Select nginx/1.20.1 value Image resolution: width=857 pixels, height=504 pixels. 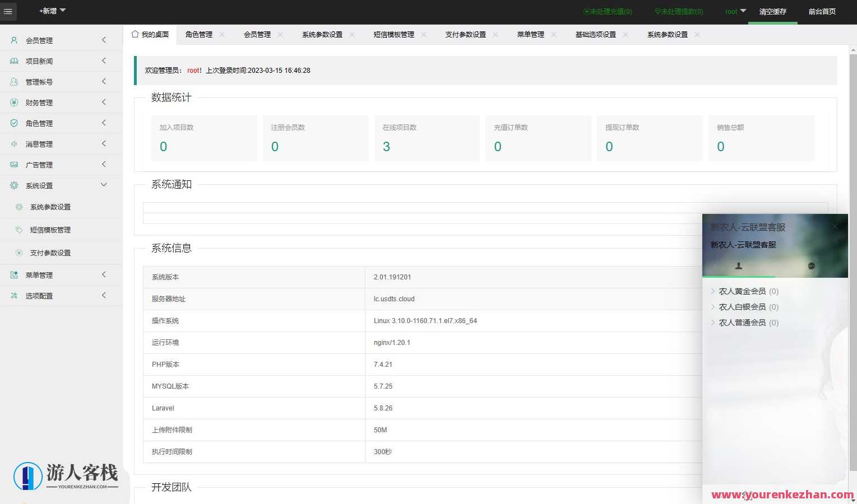click(x=392, y=343)
